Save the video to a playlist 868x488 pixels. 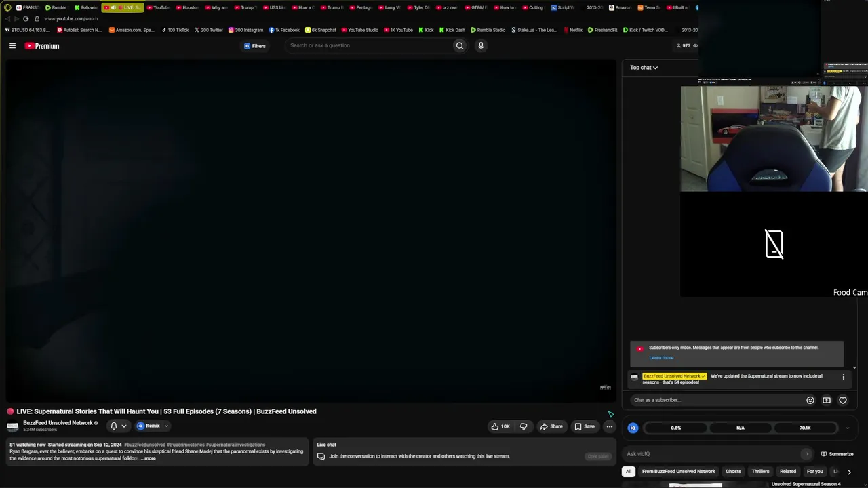pos(585,426)
